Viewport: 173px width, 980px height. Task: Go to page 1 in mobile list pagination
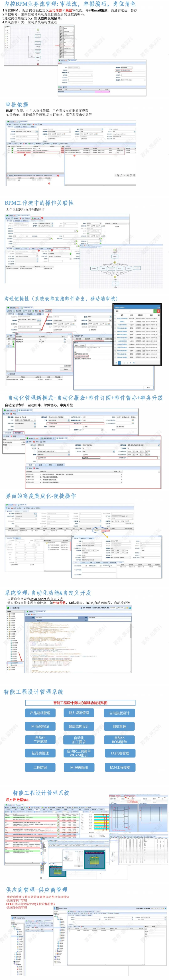click(x=119, y=363)
